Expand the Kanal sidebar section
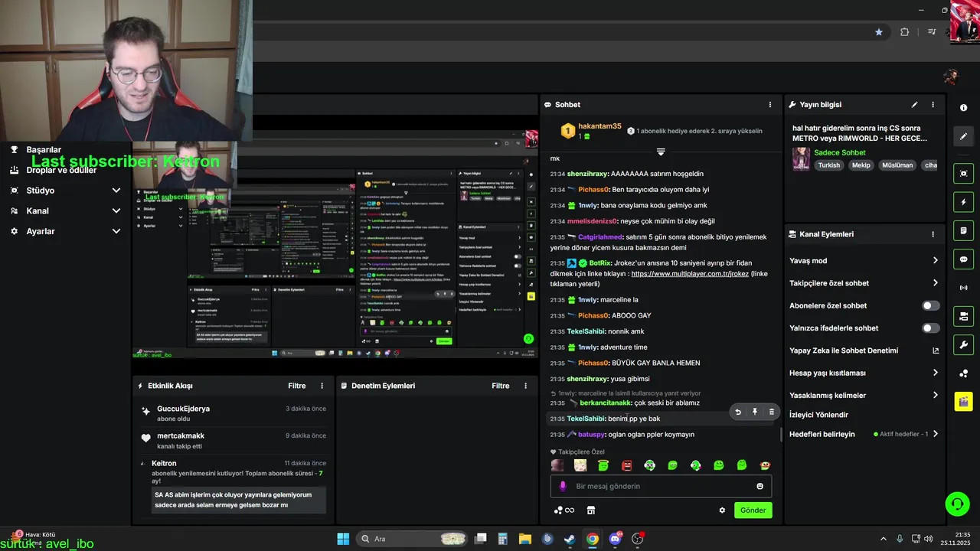This screenshot has width=980, height=551. 65,211
